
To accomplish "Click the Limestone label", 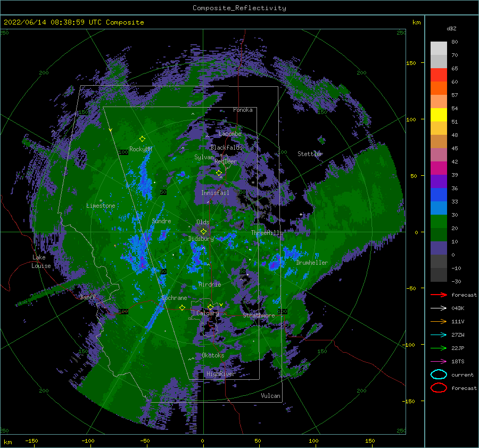I will (x=101, y=206).
